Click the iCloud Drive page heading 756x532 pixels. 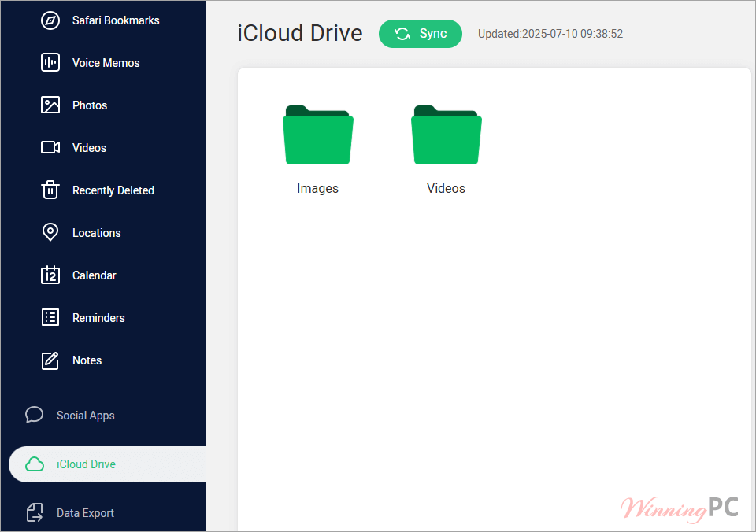coord(300,33)
